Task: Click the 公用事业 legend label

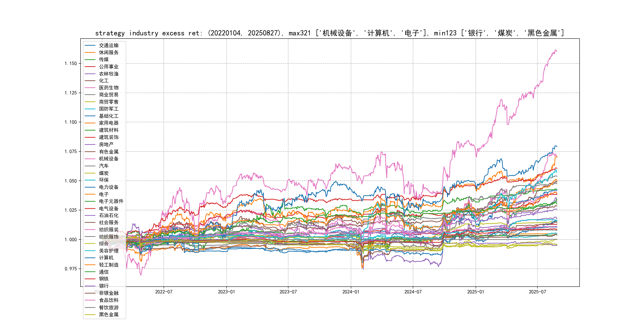Action: pyautogui.click(x=109, y=67)
